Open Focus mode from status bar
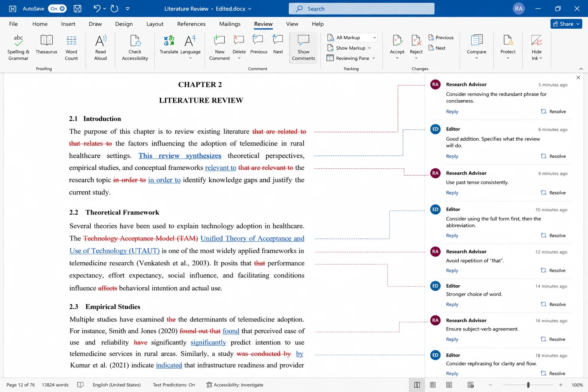Image resolution: width=588 pixels, height=392 pixels. point(471,385)
